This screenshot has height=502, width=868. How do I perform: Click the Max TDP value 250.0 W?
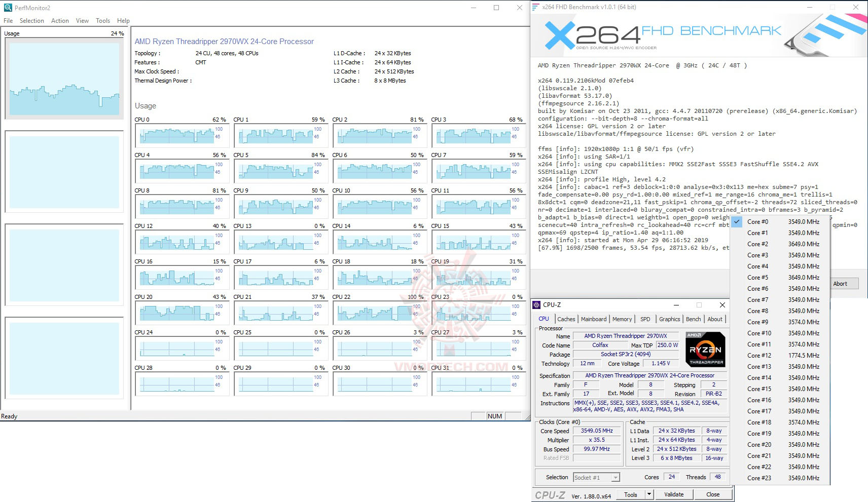(x=667, y=345)
